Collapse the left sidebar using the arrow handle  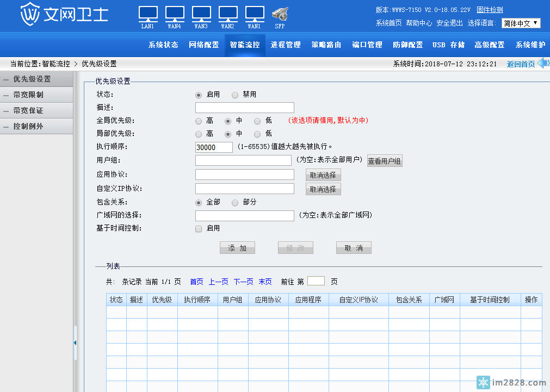pos(75,343)
